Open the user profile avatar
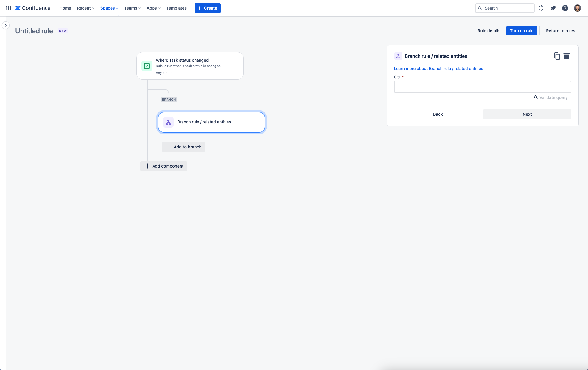Viewport: 588px width, 370px height. 578,8
